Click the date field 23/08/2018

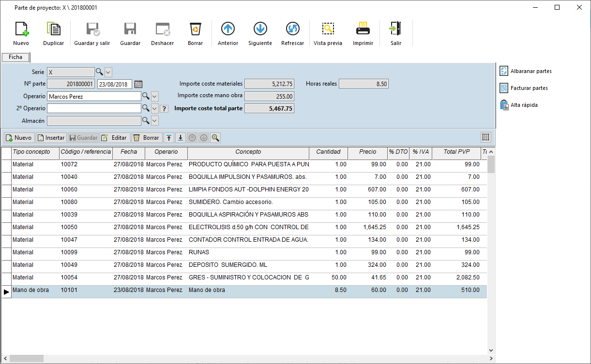[x=115, y=84]
